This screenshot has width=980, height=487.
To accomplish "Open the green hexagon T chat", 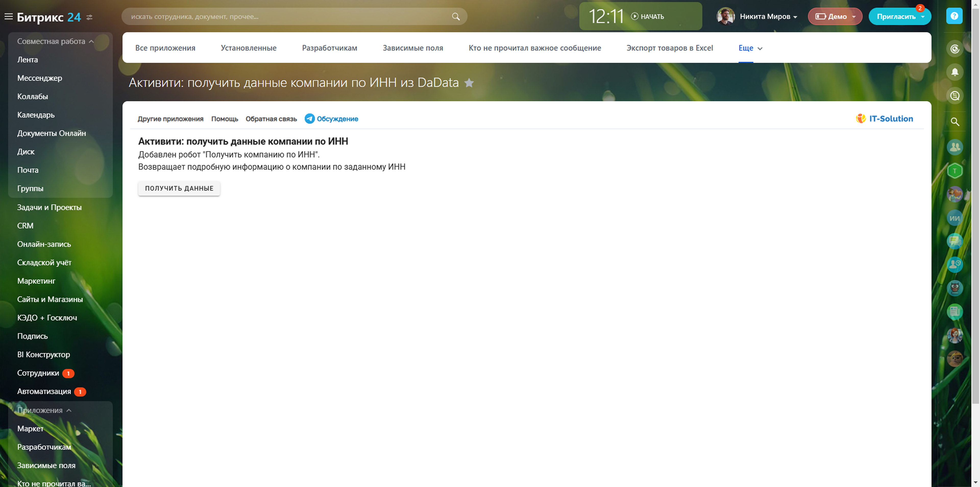I will [x=954, y=171].
